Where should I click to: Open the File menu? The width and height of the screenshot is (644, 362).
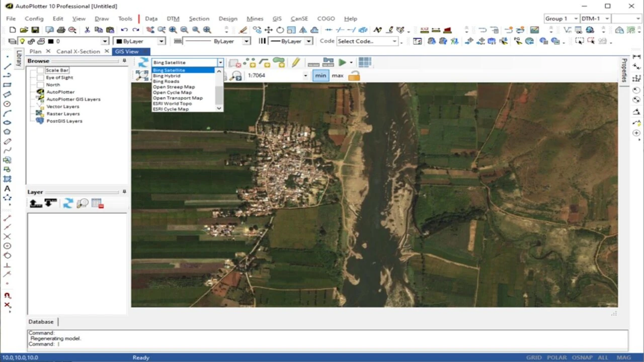(11, 19)
